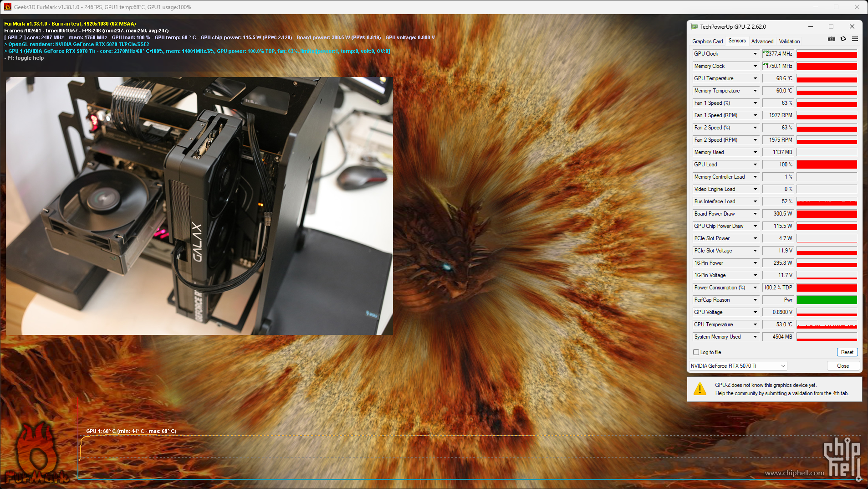Select the NVIDIA GeForce RTX 5070 Ti device combo
The height and width of the screenshot is (489, 868).
click(x=738, y=366)
